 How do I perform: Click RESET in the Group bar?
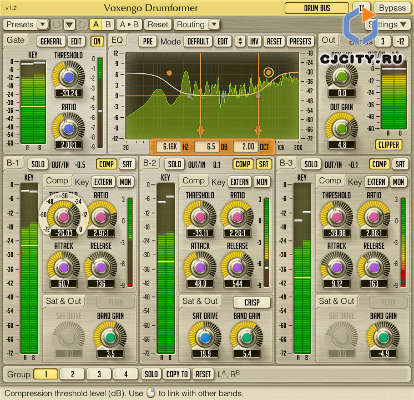pyautogui.click(x=203, y=374)
